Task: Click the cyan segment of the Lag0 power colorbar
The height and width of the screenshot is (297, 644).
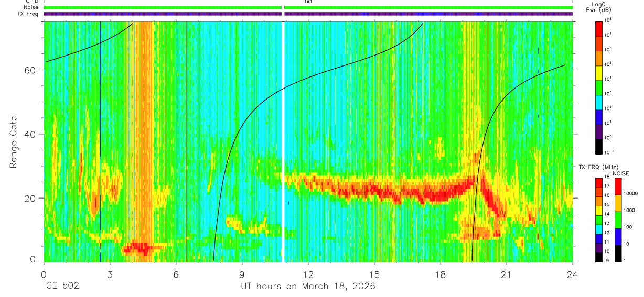Action: pyautogui.click(x=599, y=102)
